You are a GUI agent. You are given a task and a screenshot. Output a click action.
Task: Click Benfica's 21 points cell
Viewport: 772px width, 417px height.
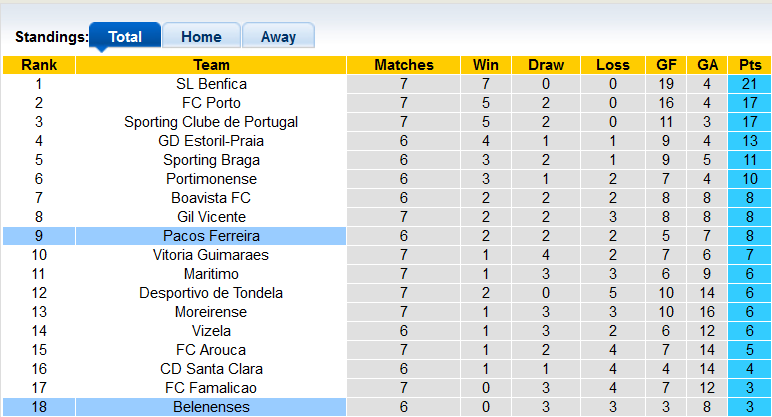[750, 84]
